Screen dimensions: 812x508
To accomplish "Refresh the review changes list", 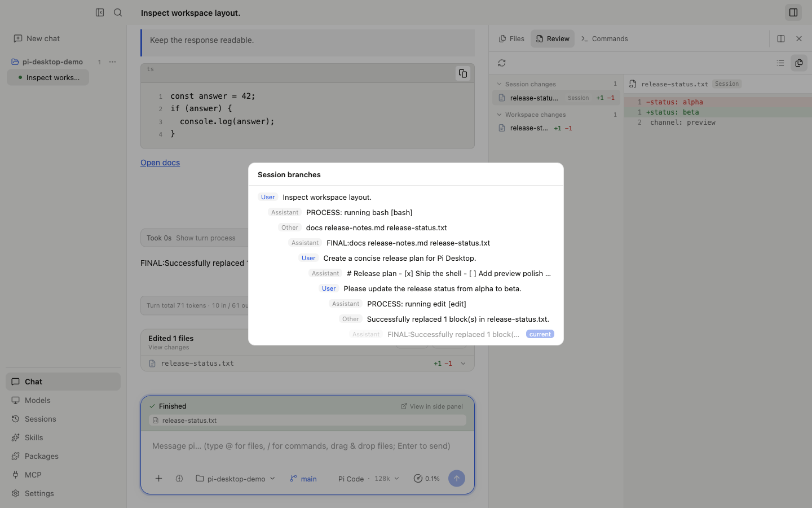I will click(x=502, y=63).
